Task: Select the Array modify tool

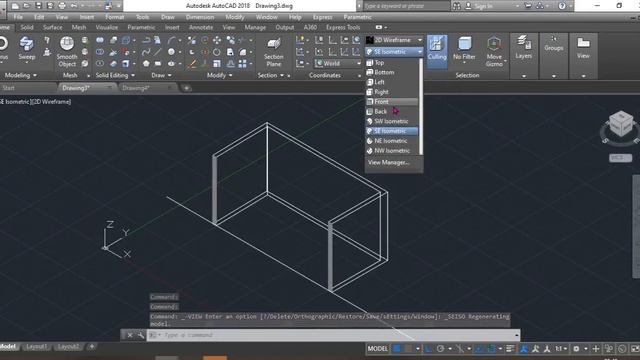Action: tap(243, 64)
